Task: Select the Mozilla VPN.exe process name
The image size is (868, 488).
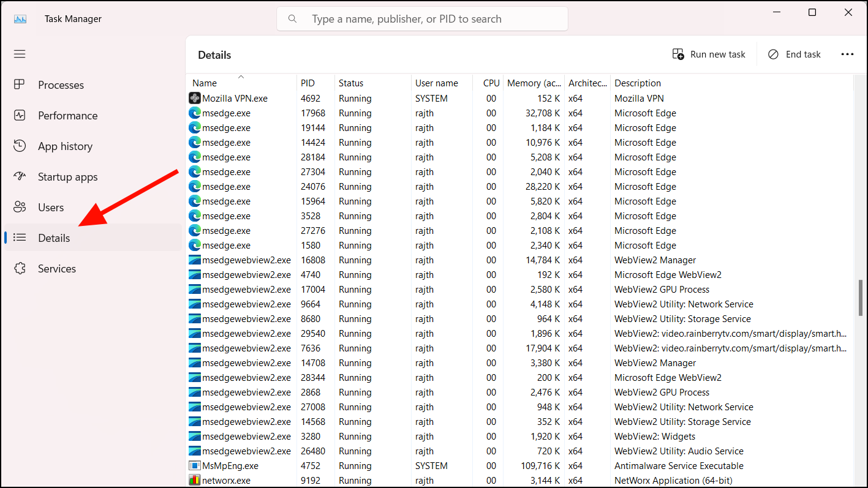Action: click(x=235, y=99)
